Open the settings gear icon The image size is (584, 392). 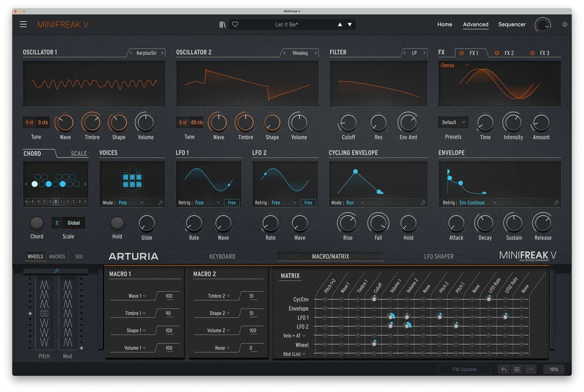[x=565, y=24]
